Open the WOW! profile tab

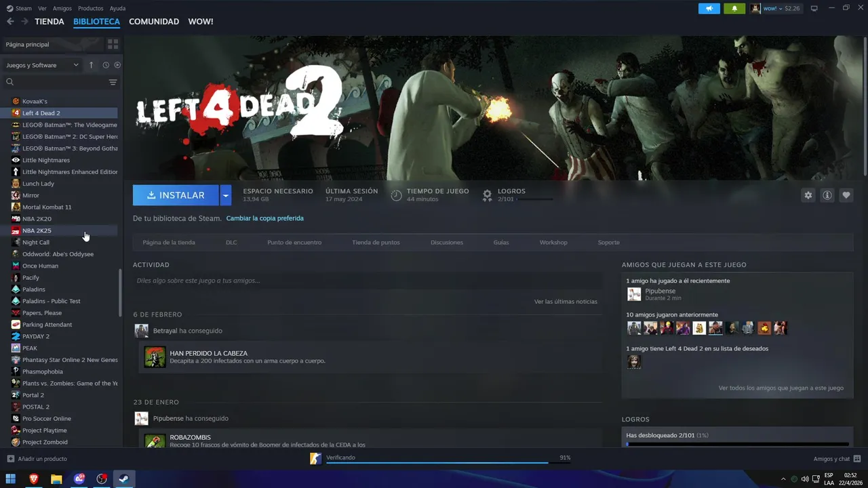click(x=201, y=22)
